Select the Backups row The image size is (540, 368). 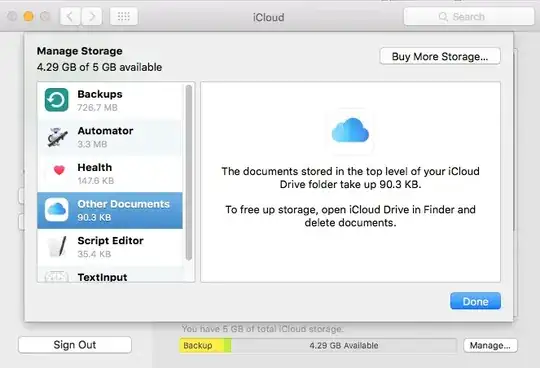(x=110, y=100)
